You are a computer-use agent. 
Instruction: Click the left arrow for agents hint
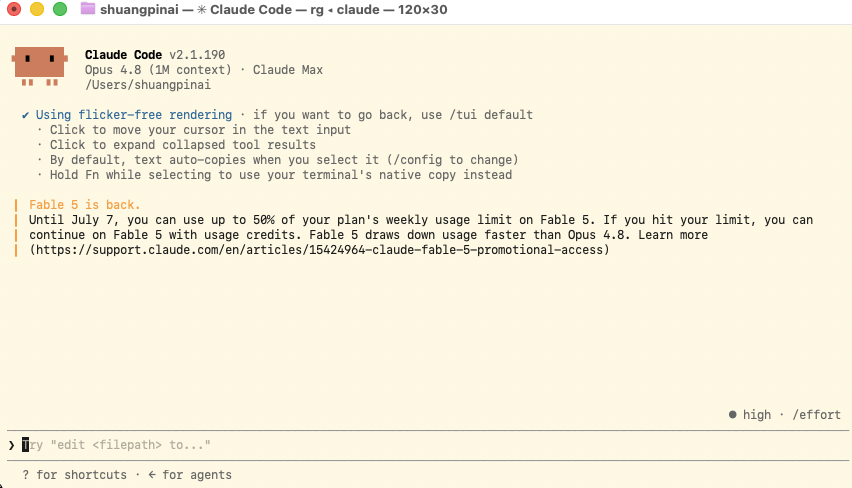pyautogui.click(x=152, y=475)
